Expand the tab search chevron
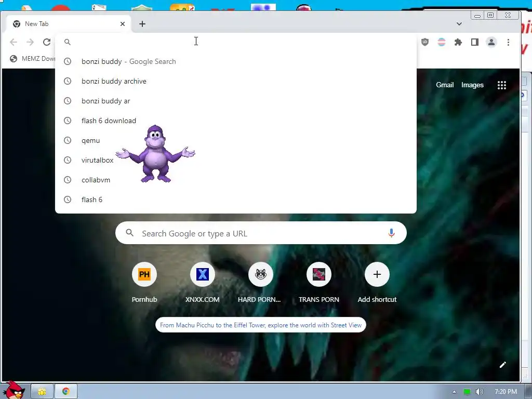532x399 pixels. click(x=459, y=24)
